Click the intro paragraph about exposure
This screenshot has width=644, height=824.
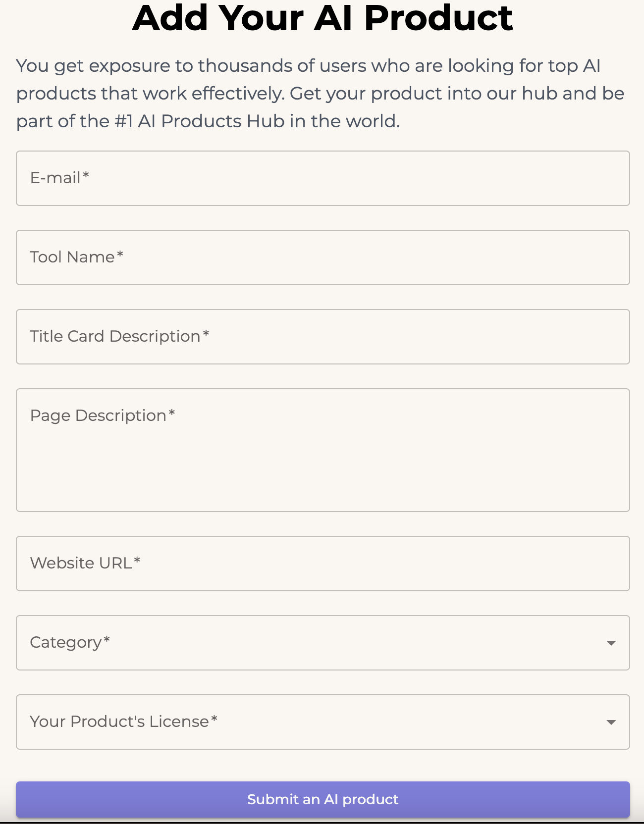(x=320, y=93)
